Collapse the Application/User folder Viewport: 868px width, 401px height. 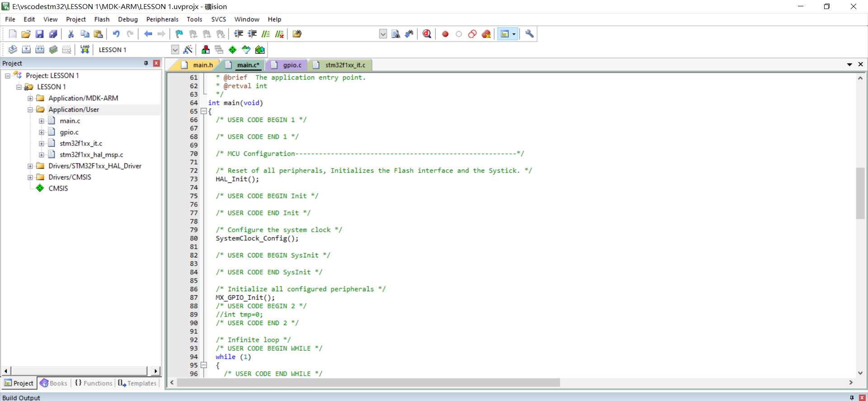tap(30, 110)
